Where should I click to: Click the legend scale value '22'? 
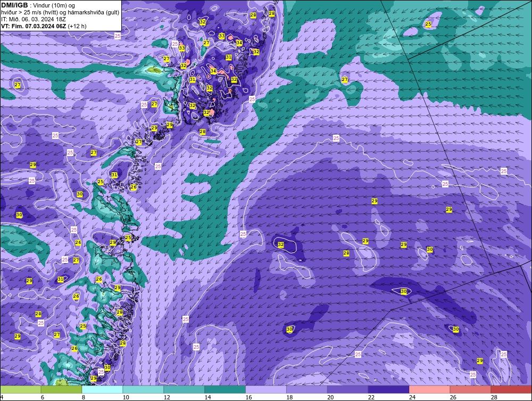point(371,397)
